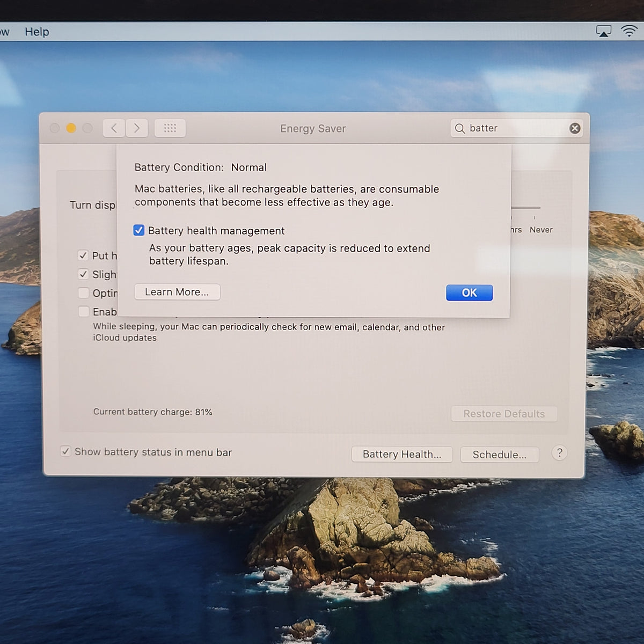Open the Help menu

[x=36, y=32]
